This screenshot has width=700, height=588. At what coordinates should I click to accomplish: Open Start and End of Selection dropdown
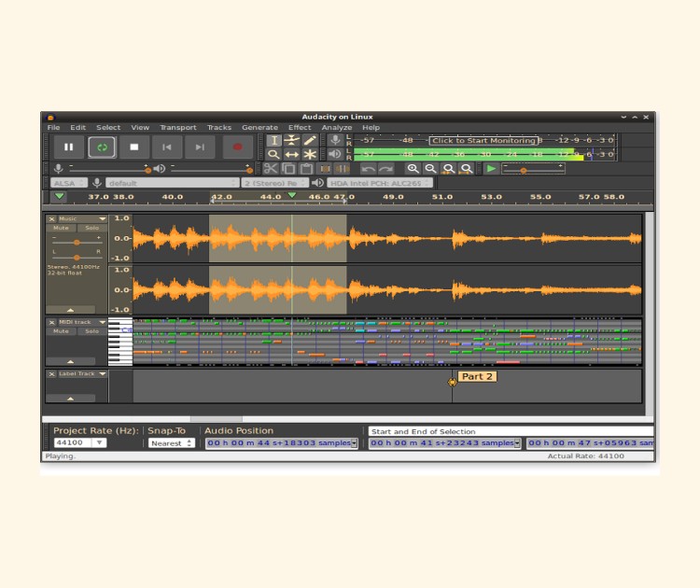pyautogui.click(x=511, y=431)
